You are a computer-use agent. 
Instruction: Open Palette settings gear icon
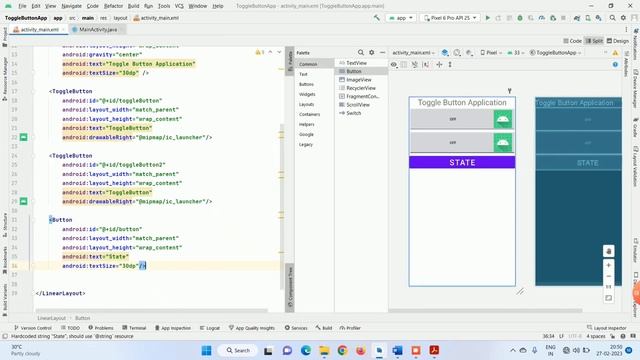pos(371,53)
